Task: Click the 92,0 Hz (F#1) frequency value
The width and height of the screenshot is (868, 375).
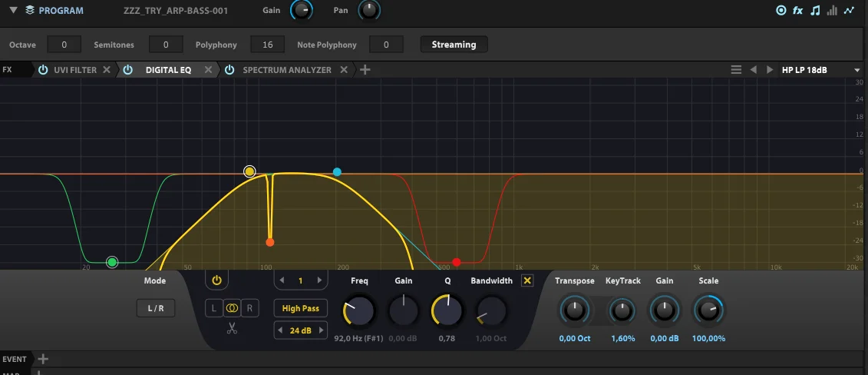Action: [358, 338]
